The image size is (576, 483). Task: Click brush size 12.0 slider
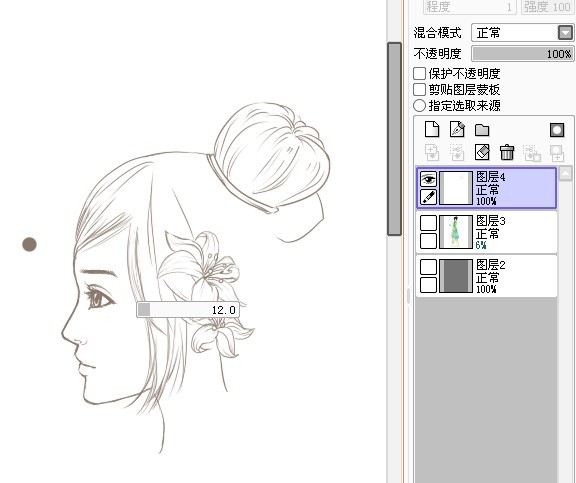coord(188,310)
